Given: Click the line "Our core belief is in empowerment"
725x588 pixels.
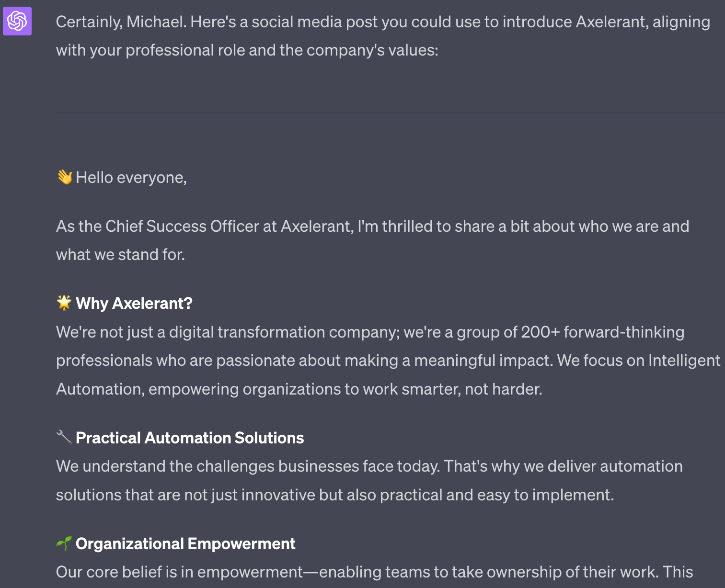Looking at the screenshot, I should (180, 572).
